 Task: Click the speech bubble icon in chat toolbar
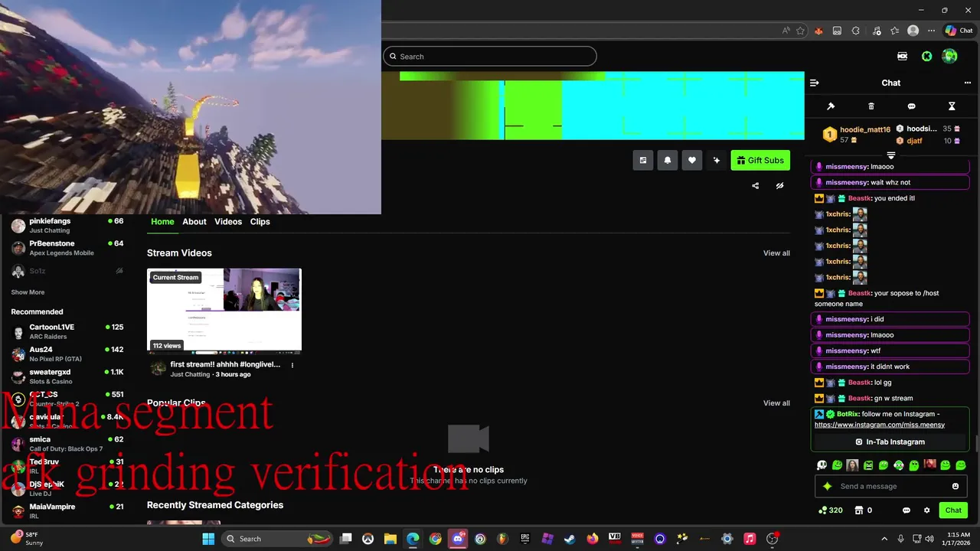911,106
